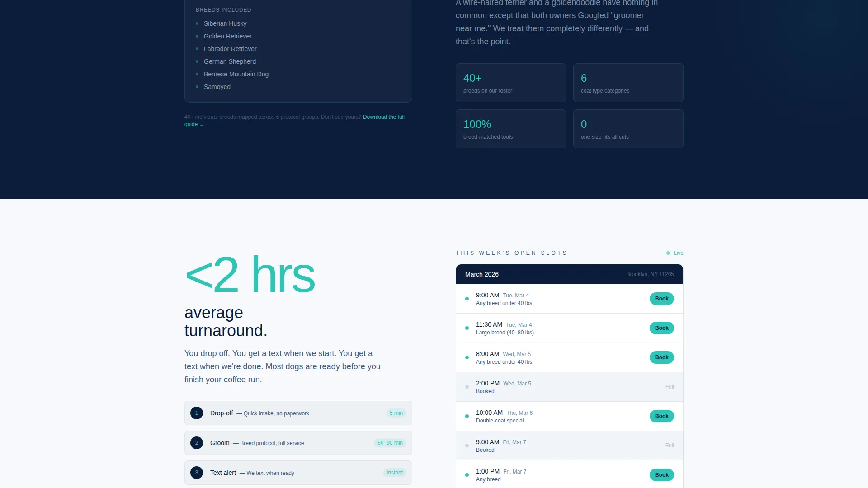
Task: Select the 6 coat type categories card
Action: coord(628,83)
